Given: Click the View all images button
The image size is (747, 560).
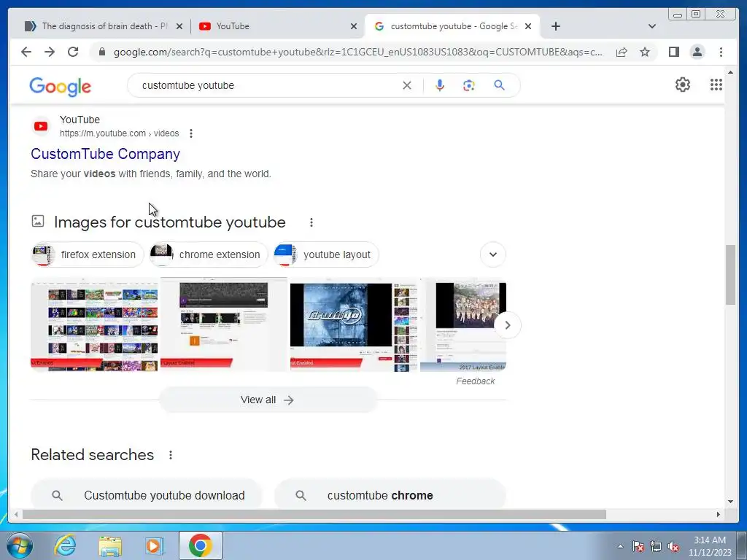Looking at the screenshot, I should (267, 400).
